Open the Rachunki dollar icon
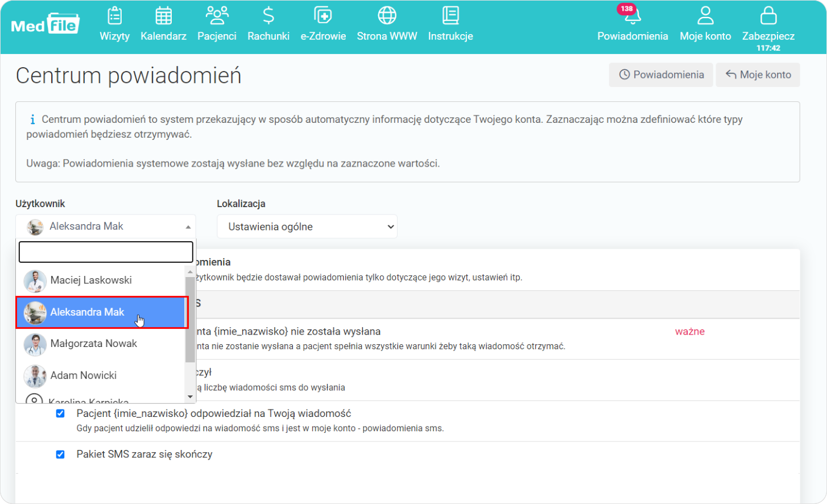This screenshot has height=504, width=827. coord(268,15)
